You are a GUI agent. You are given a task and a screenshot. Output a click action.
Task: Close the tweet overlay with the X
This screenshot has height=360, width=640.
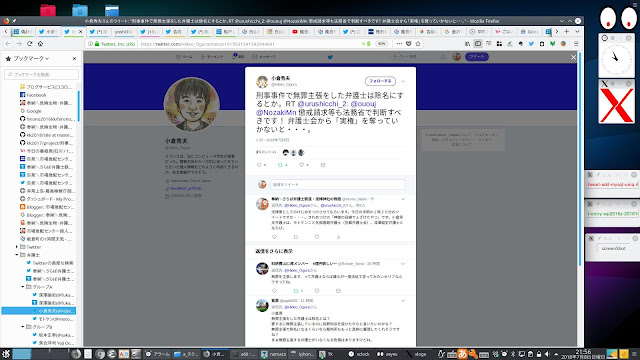(x=573, y=57)
